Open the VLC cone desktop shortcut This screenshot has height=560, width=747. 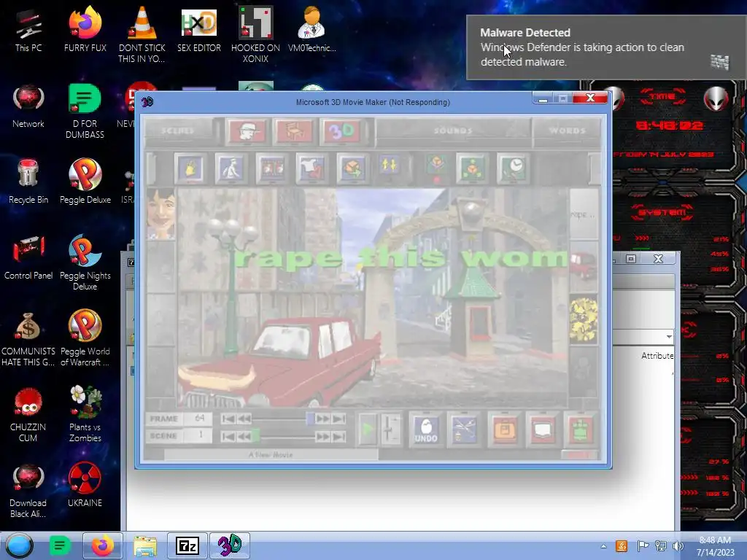pyautogui.click(x=142, y=34)
